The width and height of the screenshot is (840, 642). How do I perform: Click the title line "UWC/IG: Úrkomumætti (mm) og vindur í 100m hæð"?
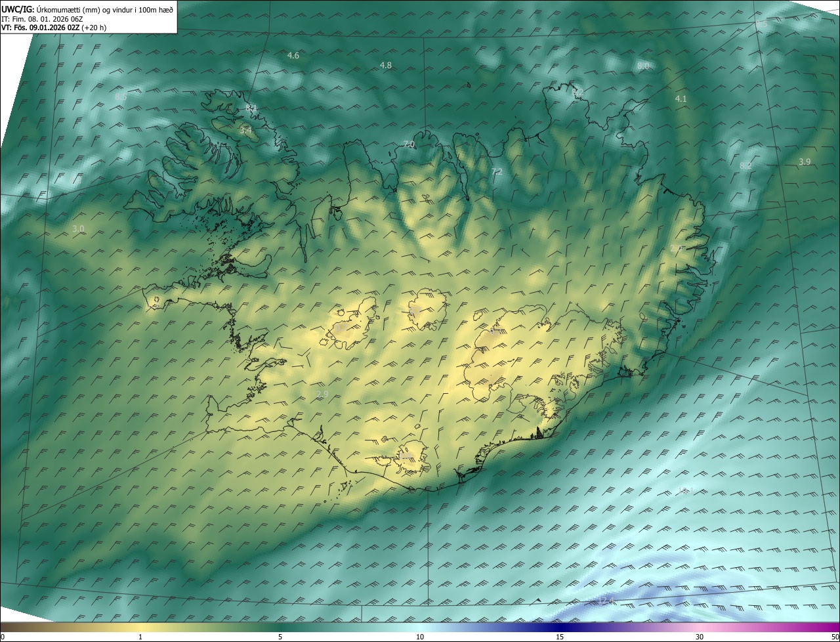coord(87,9)
